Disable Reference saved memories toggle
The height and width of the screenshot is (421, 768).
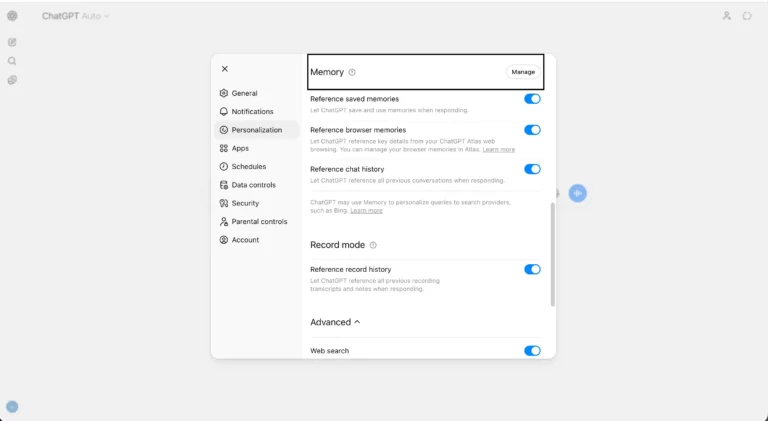[x=532, y=99]
